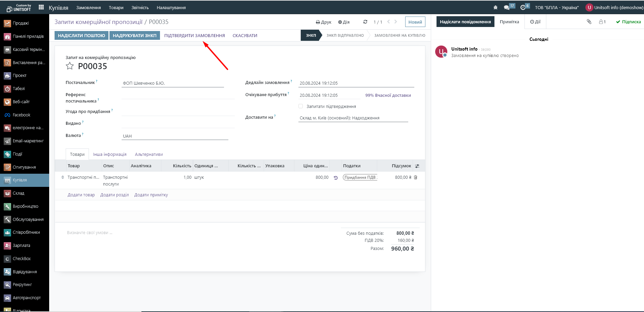The image size is (644, 312).
Task: Open the chat messages icon with badge 17
Action: [507, 7]
